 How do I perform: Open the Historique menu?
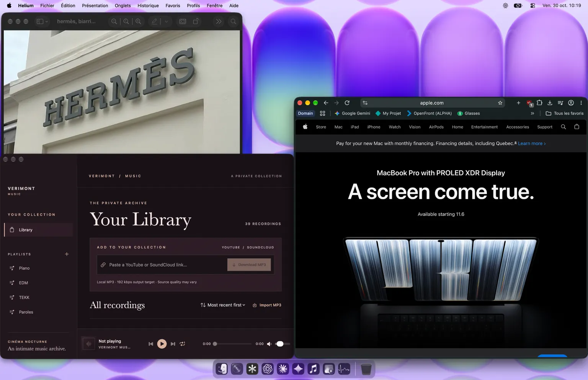tap(148, 5)
